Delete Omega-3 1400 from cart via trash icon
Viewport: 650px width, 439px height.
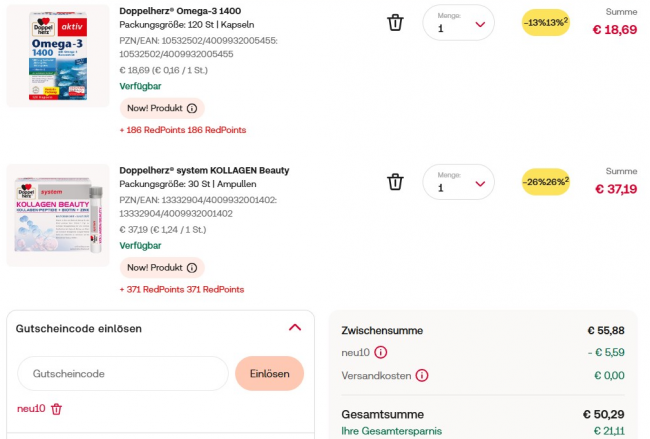pyautogui.click(x=395, y=23)
